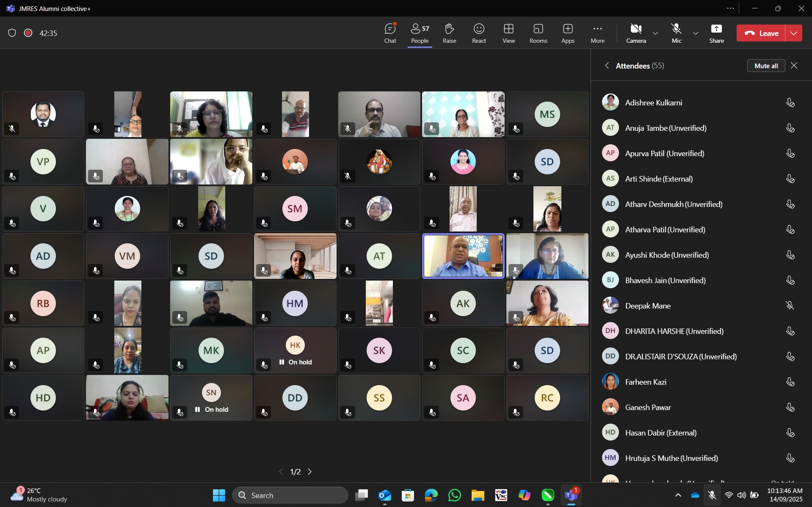Open the Chat panel

point(390,33)
